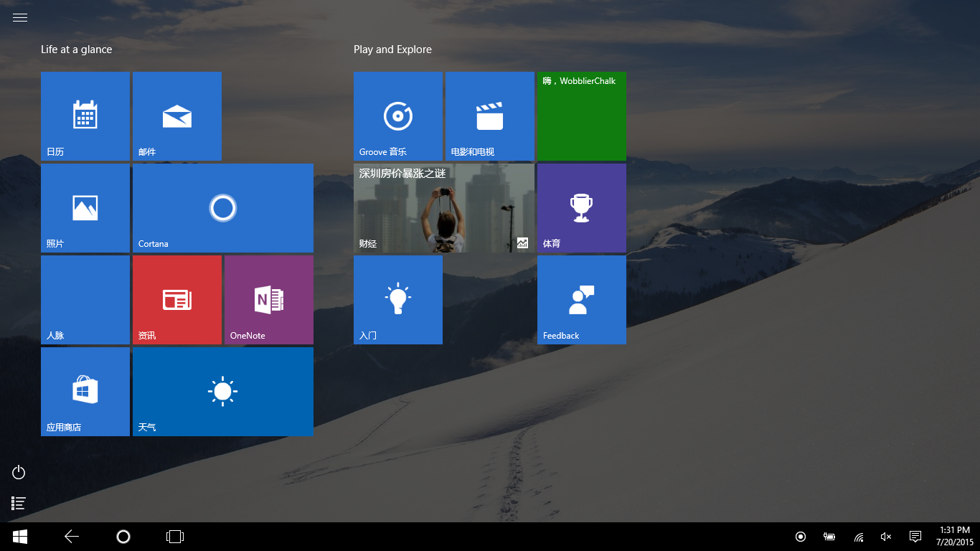
Task: Launch the 入门 (Get Started) app
Action: tap(397, 299)
